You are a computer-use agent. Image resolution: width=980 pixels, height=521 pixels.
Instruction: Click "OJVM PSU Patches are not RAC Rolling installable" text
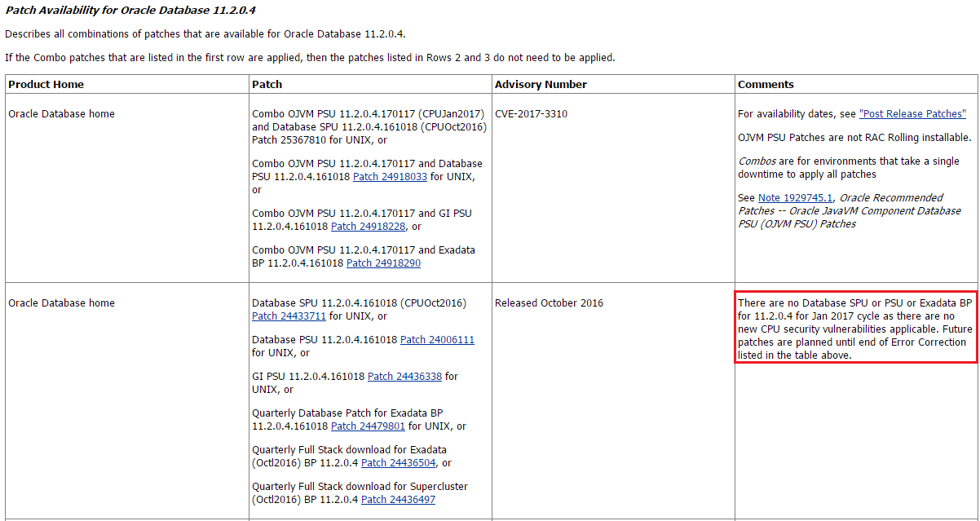pos(854,138)
